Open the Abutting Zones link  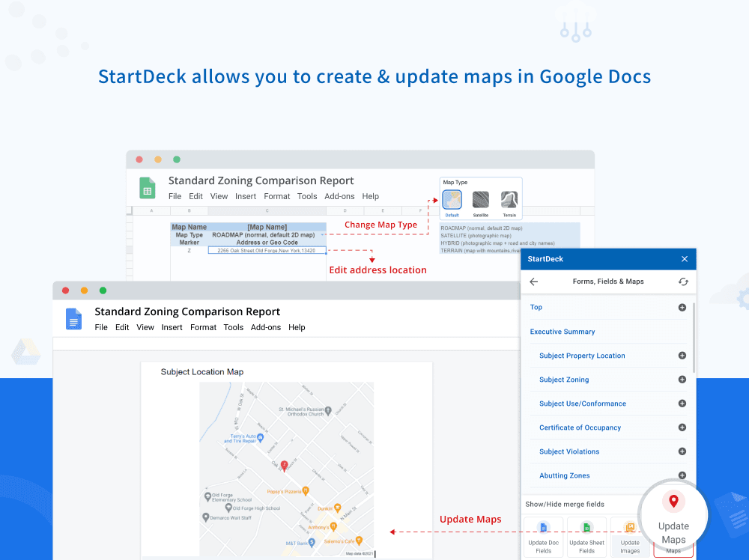click(x=564, y=475)
